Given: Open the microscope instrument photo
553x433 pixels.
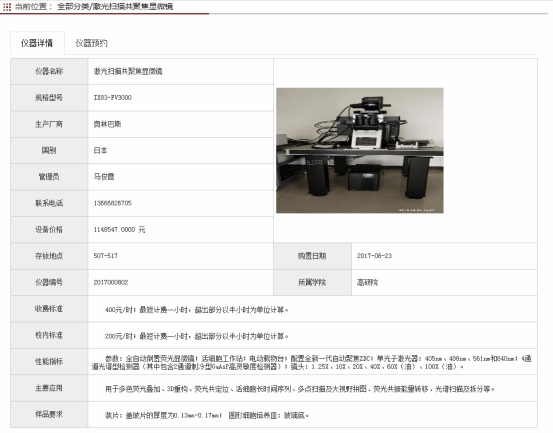Looking at the screenshot, I should click(x=360, y=151).
